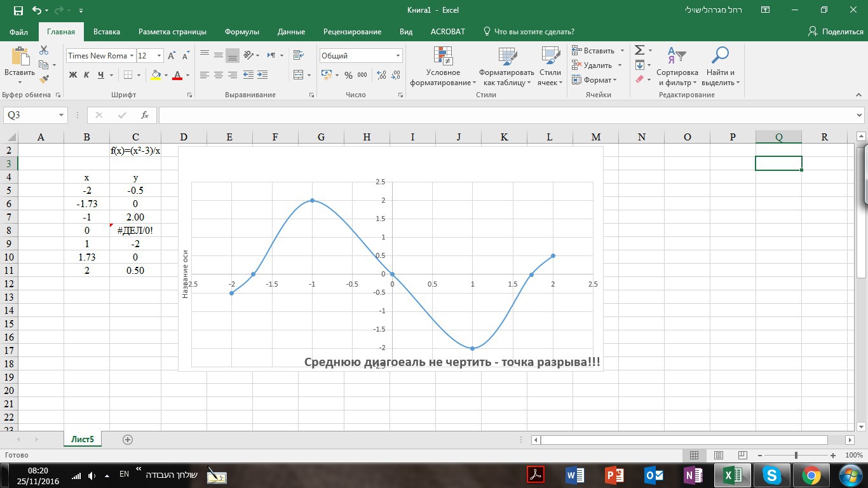
Task: Apply the accounting number format
Action: [x=327, y=75]
